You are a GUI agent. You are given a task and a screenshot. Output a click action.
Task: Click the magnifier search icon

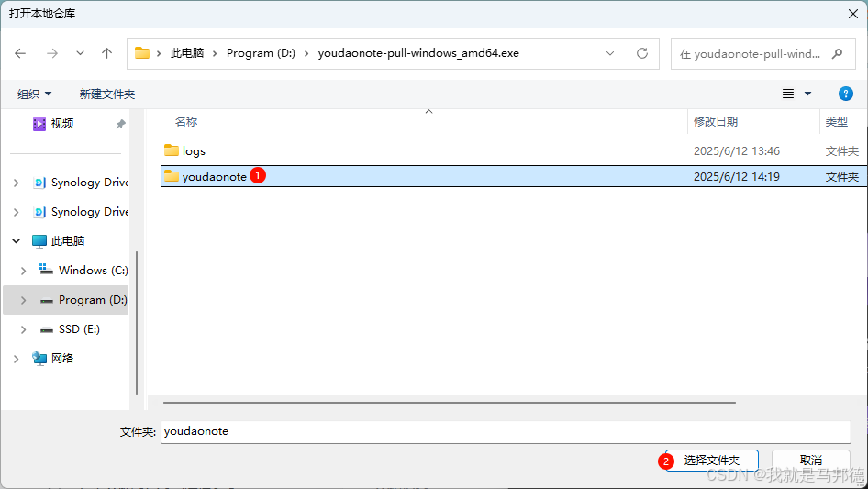(837, 54)
